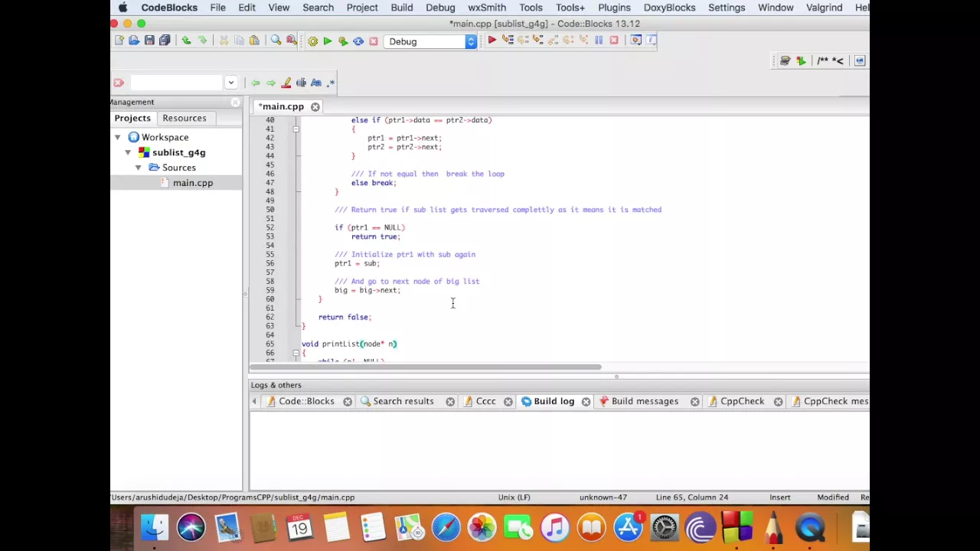Viewport: 980px width, 551px height.
Task: Open the Debug menu
Action: tap(440, 8)
